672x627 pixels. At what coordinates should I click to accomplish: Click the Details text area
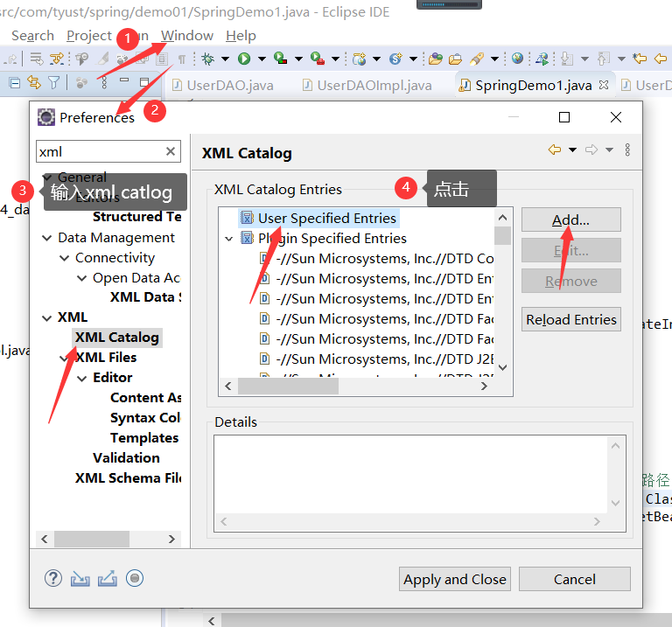(411, 475)
